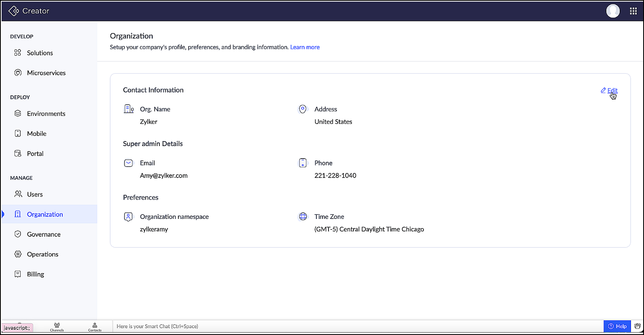644x335 pixels.
Task: Click the Solutions sidebar icon
Action: [x=18, y=53]
